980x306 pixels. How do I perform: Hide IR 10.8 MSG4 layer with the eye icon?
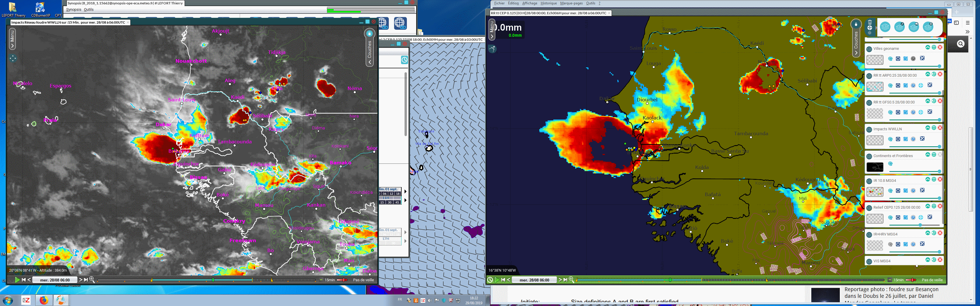pyautogui.click(x=934, y=180)
